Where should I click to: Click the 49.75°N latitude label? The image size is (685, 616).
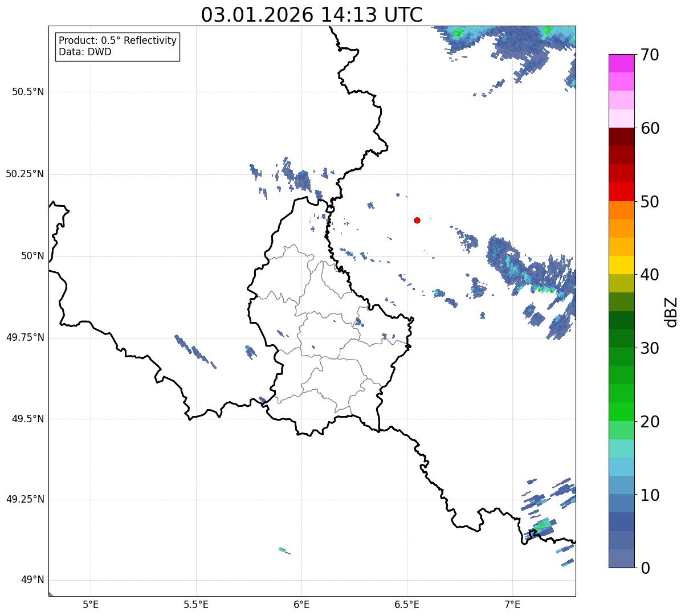(25, 337)
